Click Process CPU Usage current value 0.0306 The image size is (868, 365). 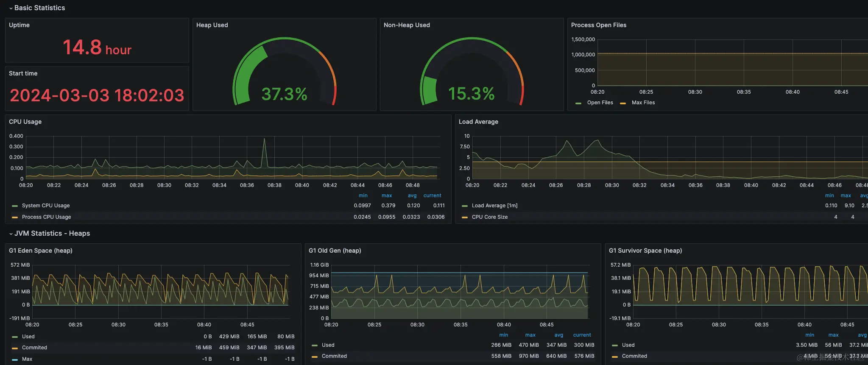point(436,217)
